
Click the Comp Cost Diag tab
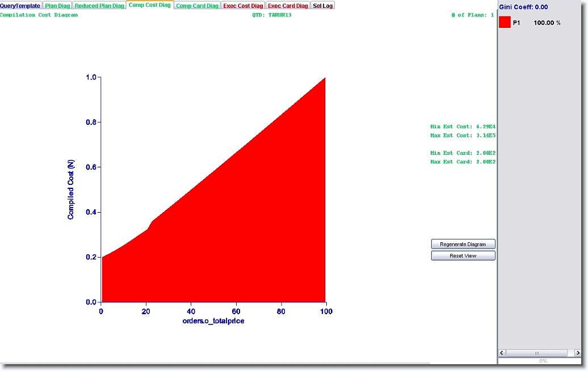pos(150,5)
